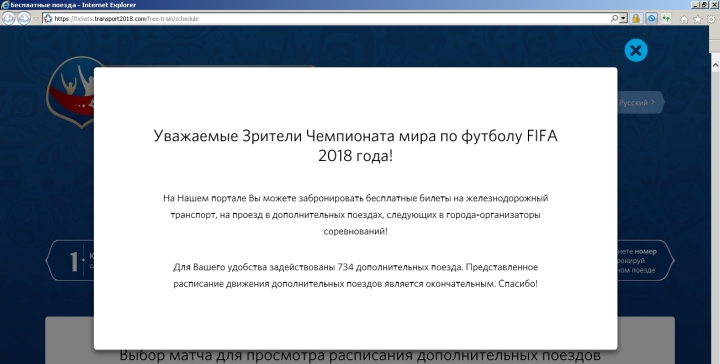Viewport: 720px width, 364px height.
Task: Click the heading 'Выбор матча для просмотра расписания'
Action: [x=360, y=356]
